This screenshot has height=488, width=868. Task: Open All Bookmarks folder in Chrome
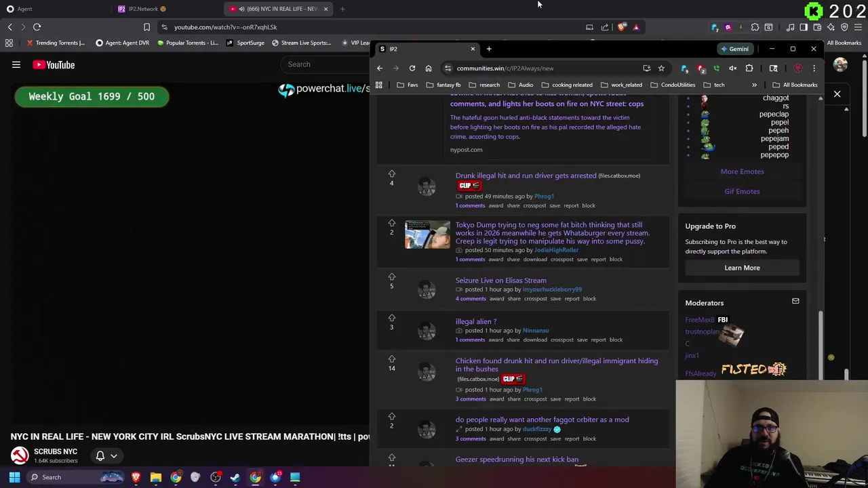coord(795,85)
